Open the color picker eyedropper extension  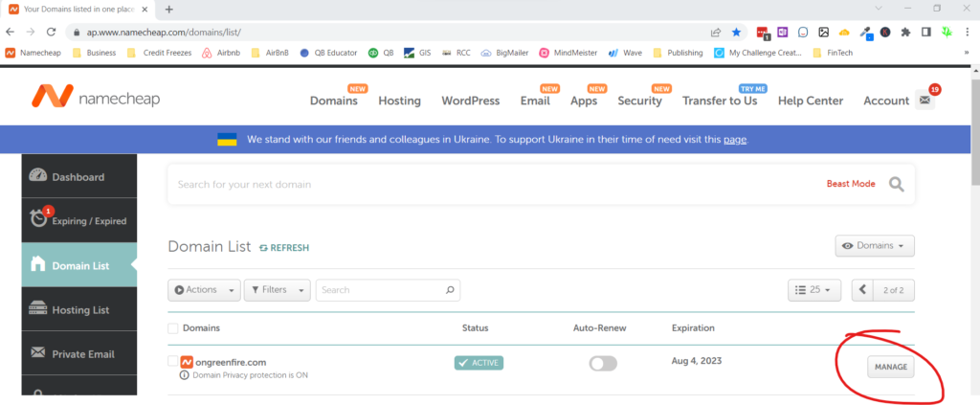[x=865, y=33]
